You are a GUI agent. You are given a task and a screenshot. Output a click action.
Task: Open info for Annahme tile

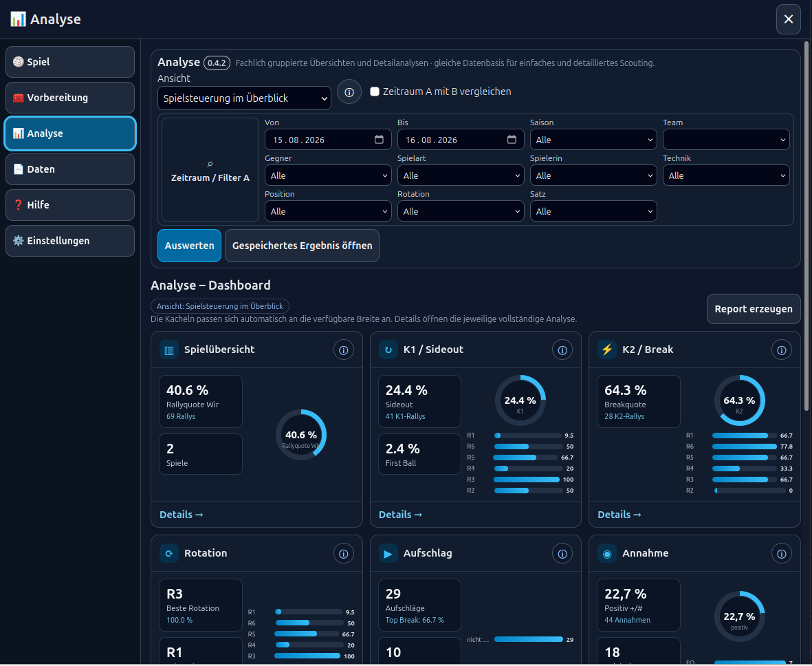(782, 554)
